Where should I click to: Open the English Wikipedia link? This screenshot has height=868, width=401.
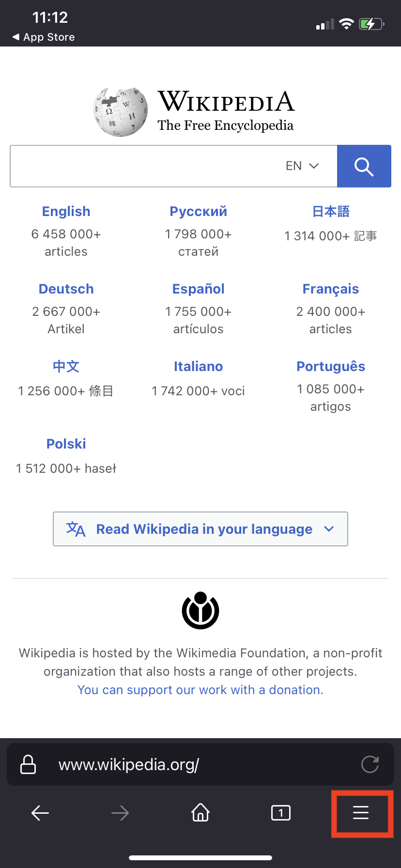[66, 212]
